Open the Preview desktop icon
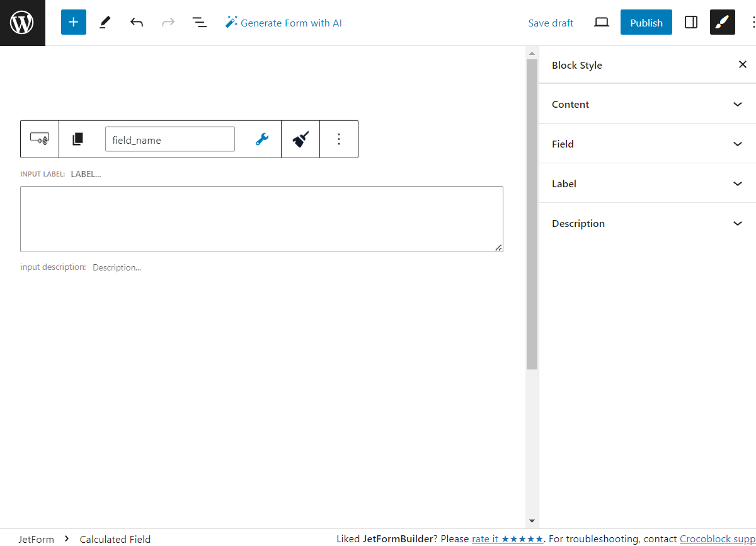Viewport: 756px width, 546px height. (x=601, y=22)
